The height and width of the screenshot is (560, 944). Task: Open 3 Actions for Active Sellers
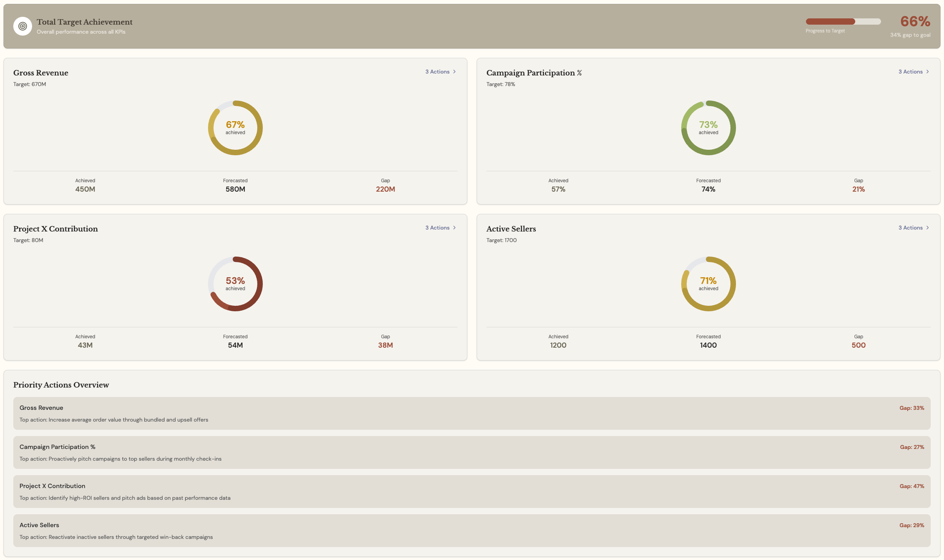click(x=910, y=228)
